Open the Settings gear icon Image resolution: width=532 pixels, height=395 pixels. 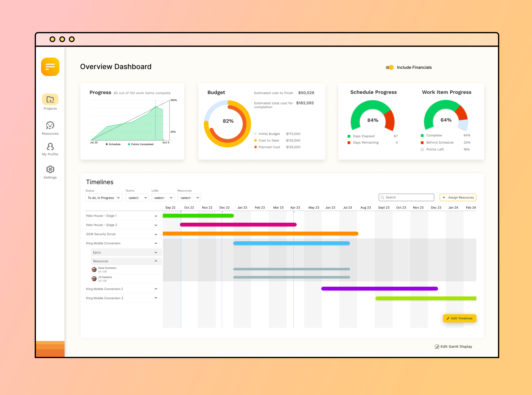(50, 169)
